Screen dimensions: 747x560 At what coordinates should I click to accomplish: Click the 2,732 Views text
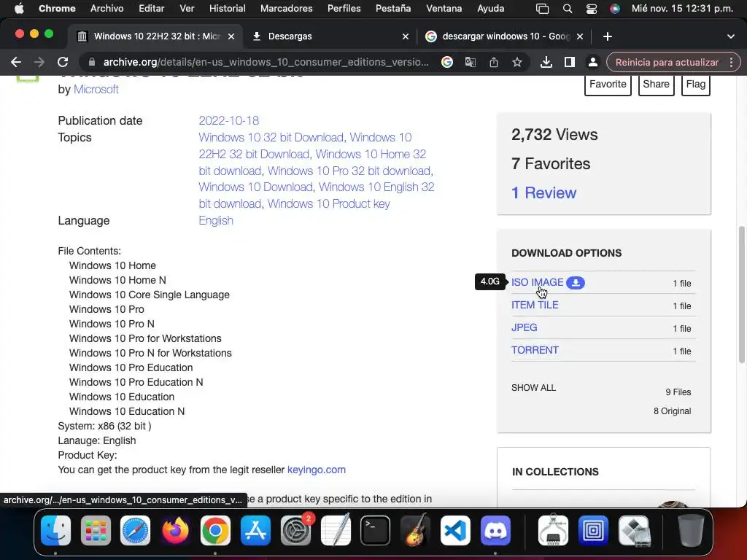[x=554, y=135]
